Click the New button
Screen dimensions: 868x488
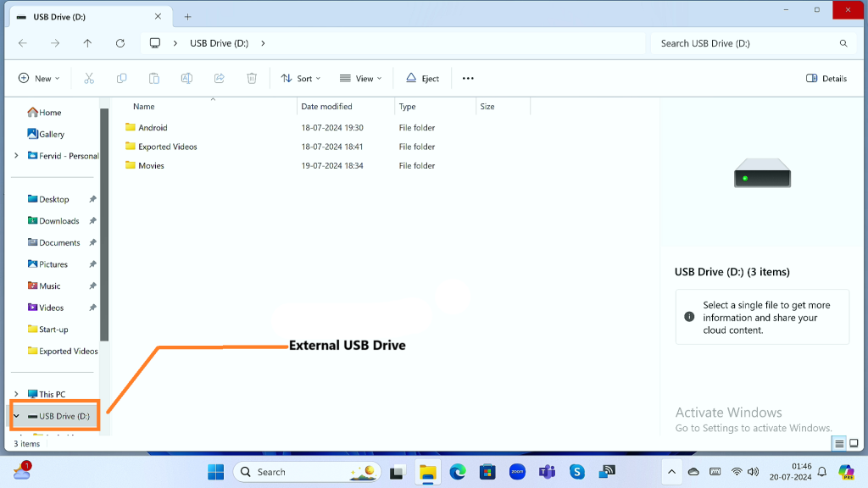[x=39, y=78]
